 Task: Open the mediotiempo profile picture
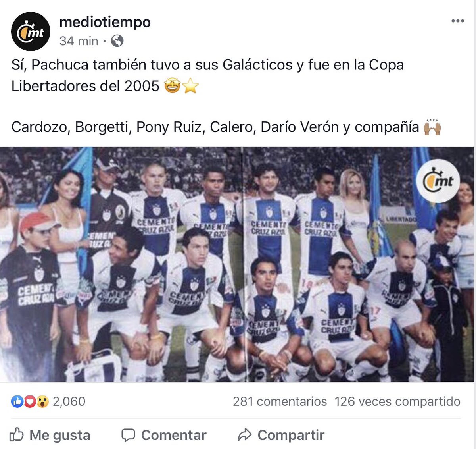coord(31,32)
